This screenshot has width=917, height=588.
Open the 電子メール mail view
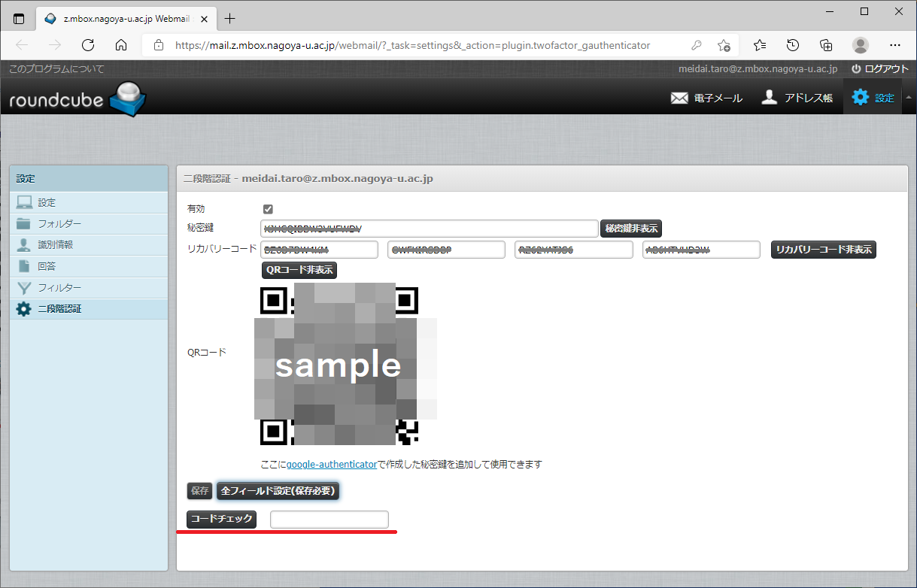click(x=706, y=98)
